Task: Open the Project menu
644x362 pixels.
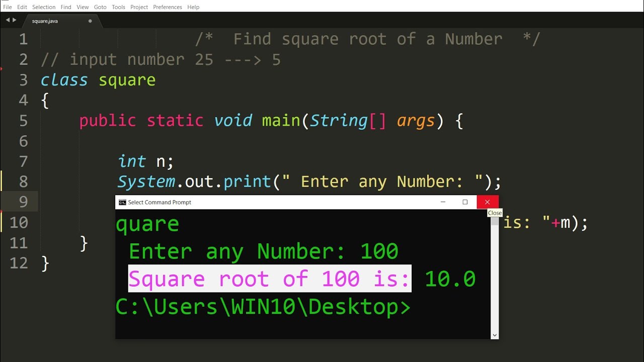Action: click(139, 7)
